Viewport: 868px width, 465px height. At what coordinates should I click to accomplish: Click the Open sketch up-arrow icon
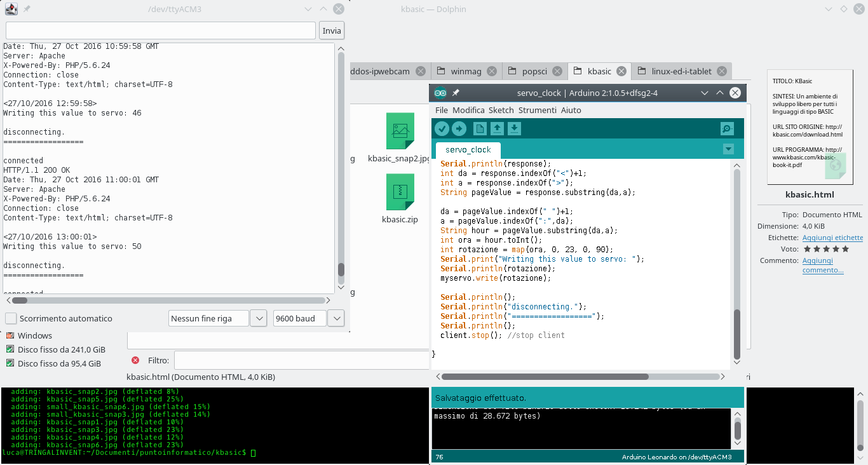pyautogui.click(x=498, y=129)
